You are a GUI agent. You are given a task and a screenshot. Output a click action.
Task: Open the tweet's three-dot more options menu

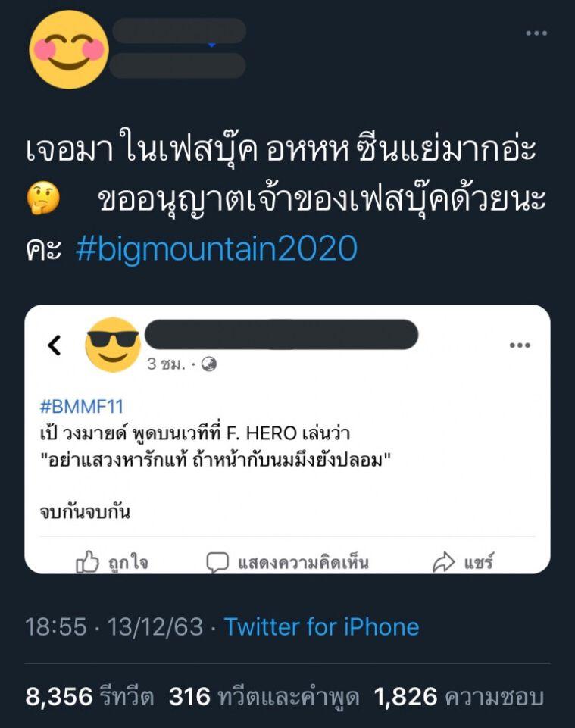[536, 33]
